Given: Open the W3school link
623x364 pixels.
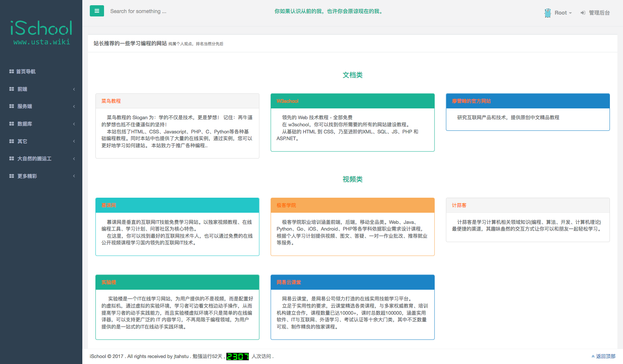Looking at the screenshot, I should pos(287,101).
